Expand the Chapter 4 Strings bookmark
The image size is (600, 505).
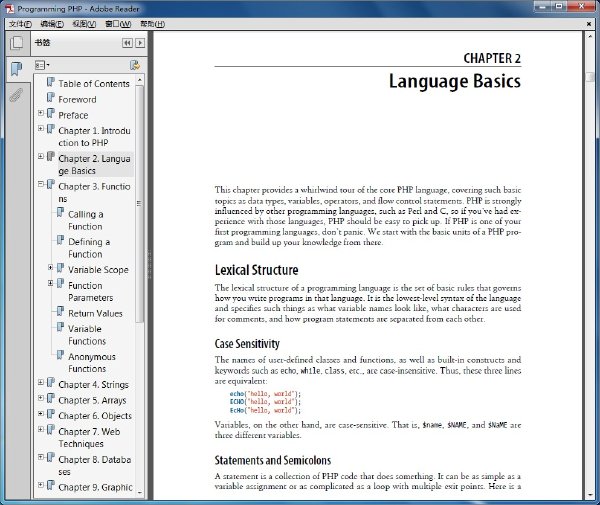(41, 382)
